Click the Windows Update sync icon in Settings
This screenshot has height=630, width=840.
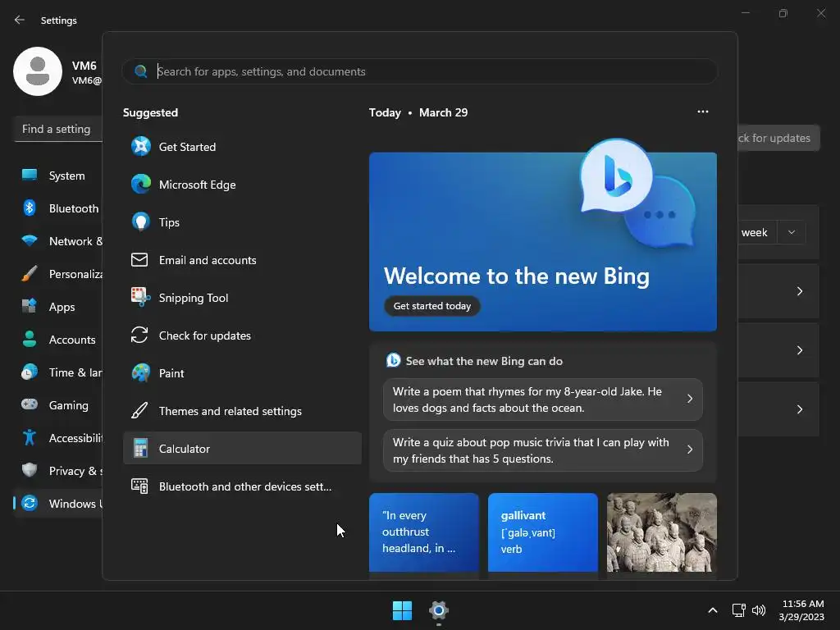30,503
